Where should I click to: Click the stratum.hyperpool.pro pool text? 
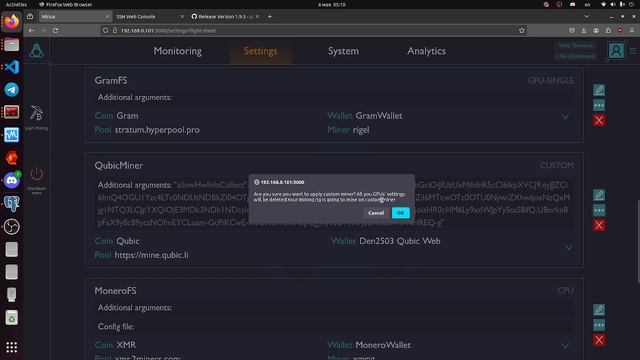coord(157,130)
